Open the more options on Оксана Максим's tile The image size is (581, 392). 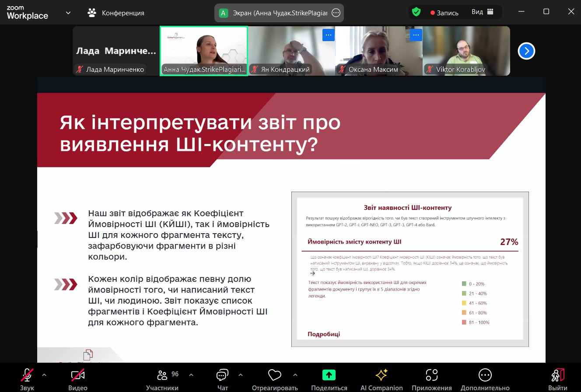tap(416, 35)
